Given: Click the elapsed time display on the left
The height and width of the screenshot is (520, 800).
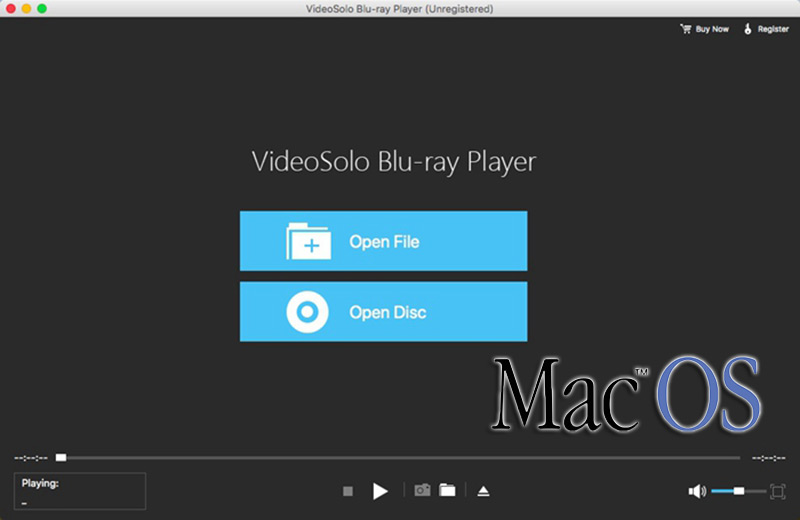Looking at the screenshot, I should pos(31,458).
